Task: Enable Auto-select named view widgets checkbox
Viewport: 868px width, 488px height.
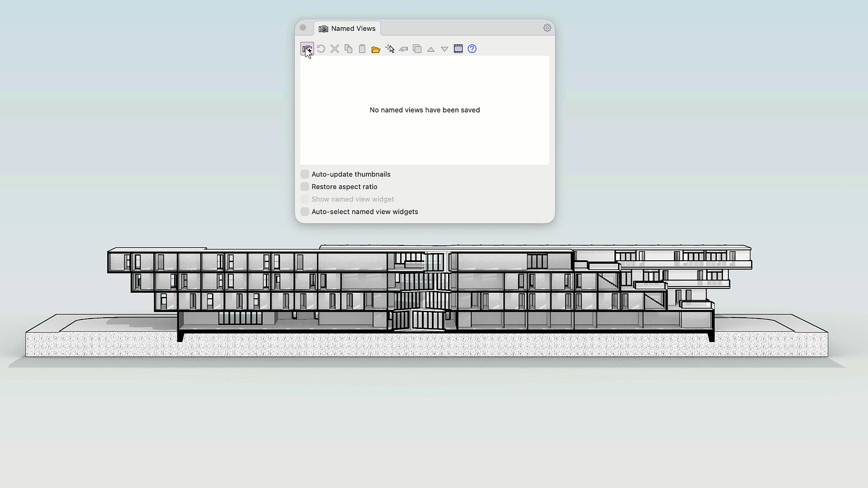Action: coord(305,211)
